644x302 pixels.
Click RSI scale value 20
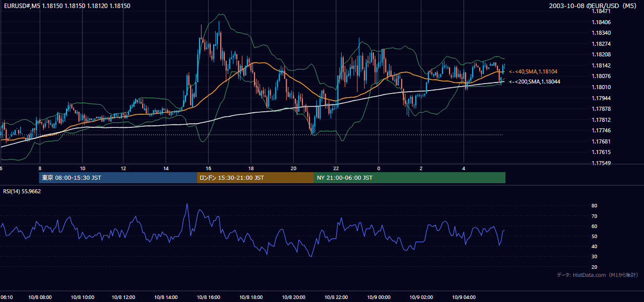click(594, 267)
